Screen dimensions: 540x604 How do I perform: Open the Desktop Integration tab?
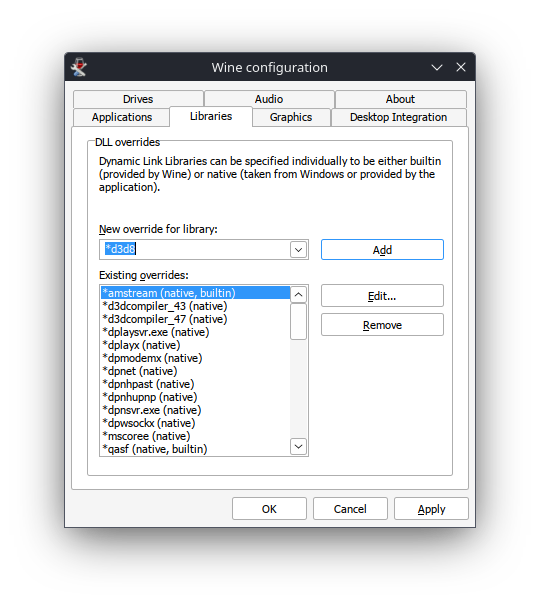(x=398, y=117)
